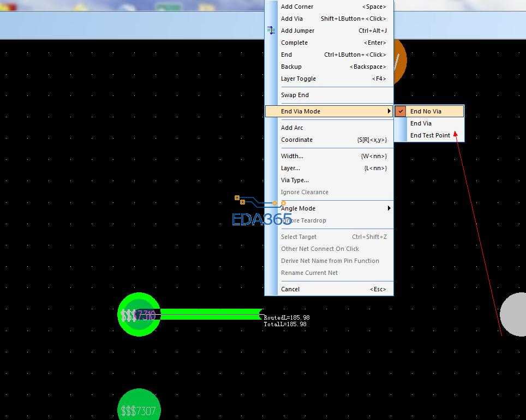Screen dimensions: 526x420
Task: Select the Coordinate menu entry
Action: [x=328, y=140]
